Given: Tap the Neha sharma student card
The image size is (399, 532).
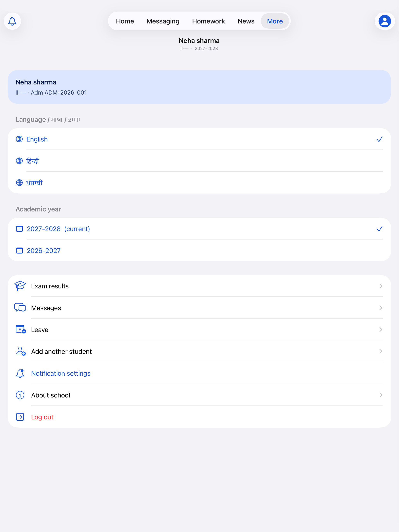Looking at the screenshot, I should tap(199, 87).
